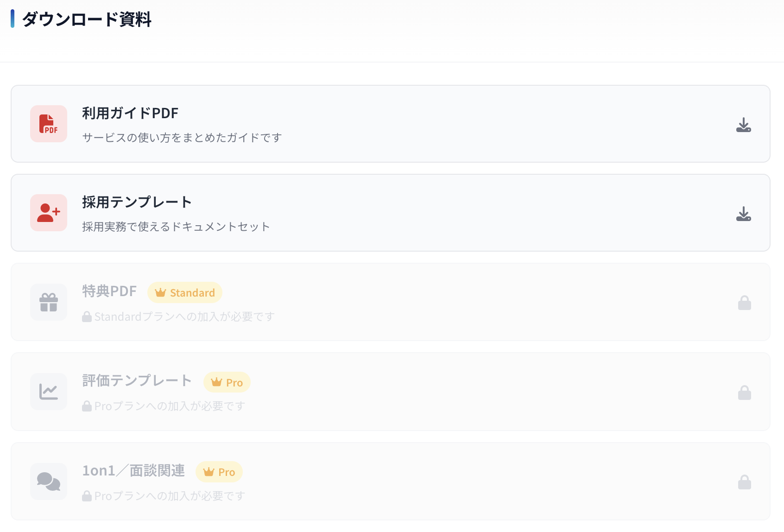784x532 pixels.
Task: Click the red PDF file icon
Action: (48, 124)
